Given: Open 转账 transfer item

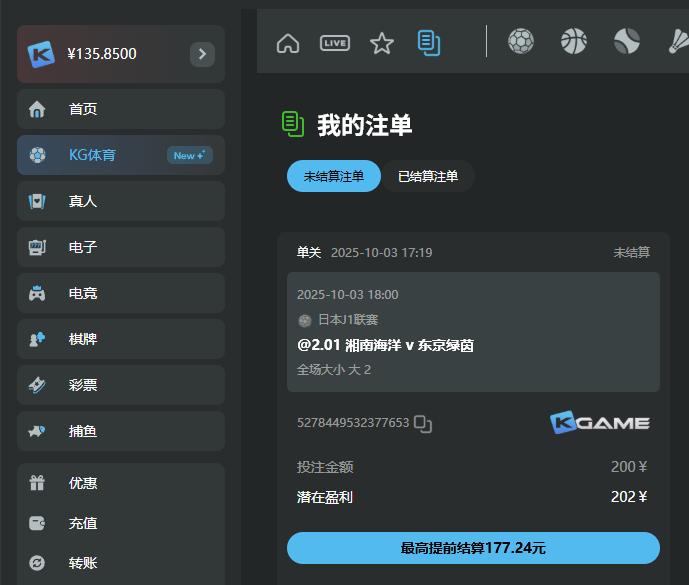Looking at the screenshot, I should pyautogui.click(x=121, y=563).
